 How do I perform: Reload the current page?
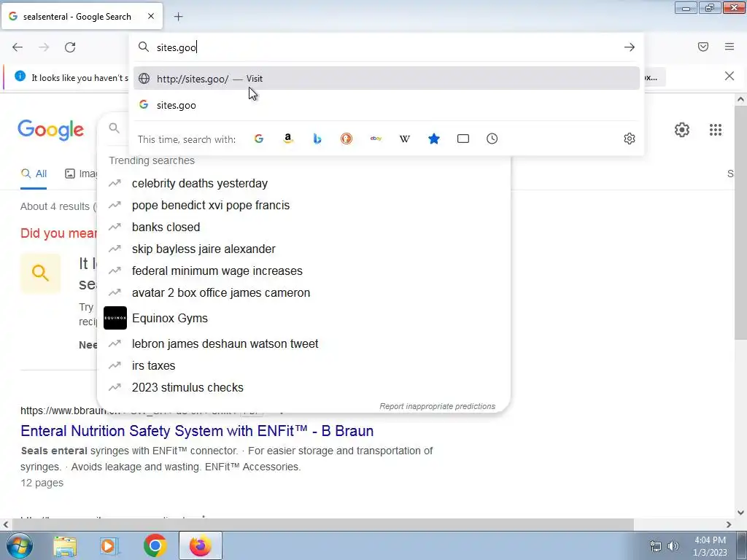pyautogui.click(x=70, y=47)
